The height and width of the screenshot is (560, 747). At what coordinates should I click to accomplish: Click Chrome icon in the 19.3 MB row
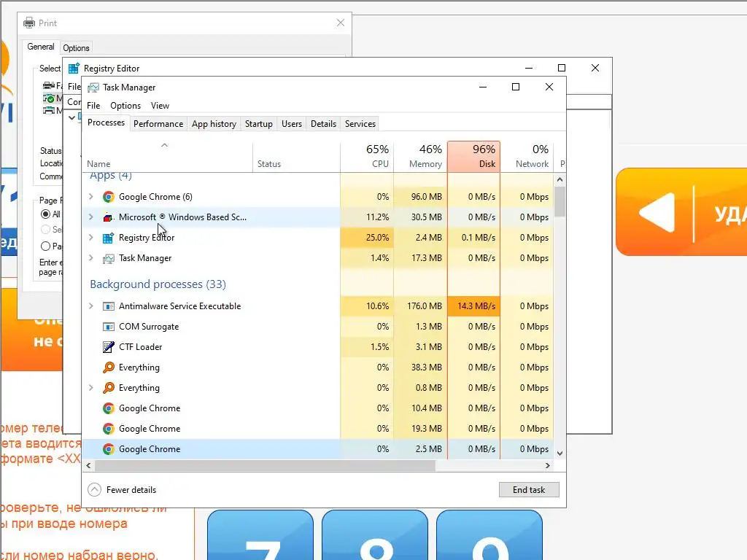[x=109, y=429]
